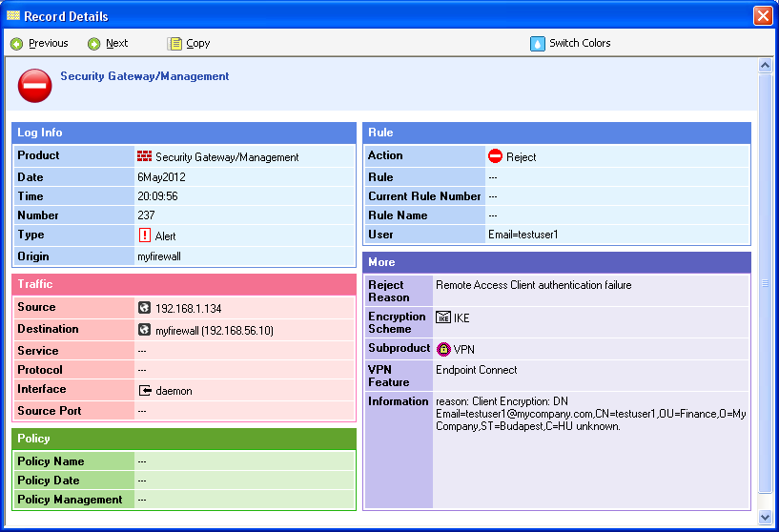Click the scrollbar up arrow
This screenshot has width=779, height=532.
pyautogui.click(x=765, y=66)
